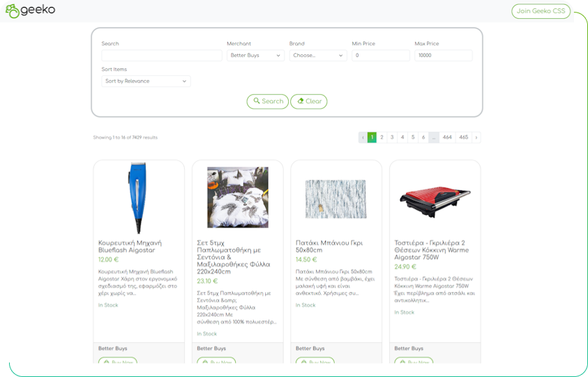Go to pagination page 3

(x=392, y=137)
